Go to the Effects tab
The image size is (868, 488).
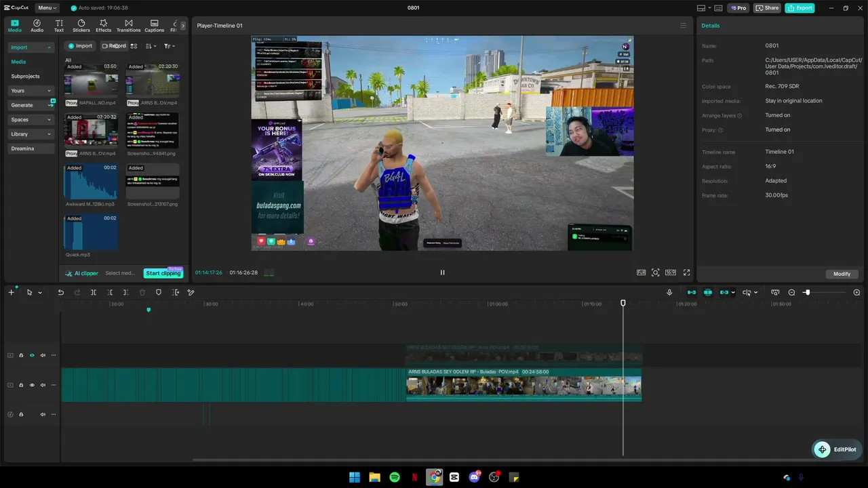[103, 26]
